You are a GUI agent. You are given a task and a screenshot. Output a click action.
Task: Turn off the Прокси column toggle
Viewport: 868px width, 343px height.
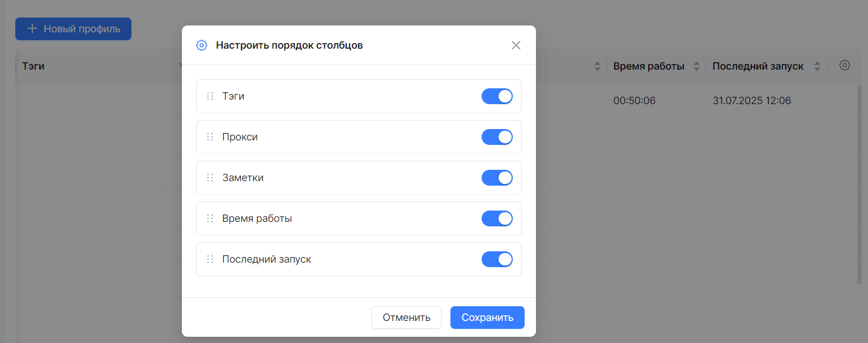(x=497, y=137)
